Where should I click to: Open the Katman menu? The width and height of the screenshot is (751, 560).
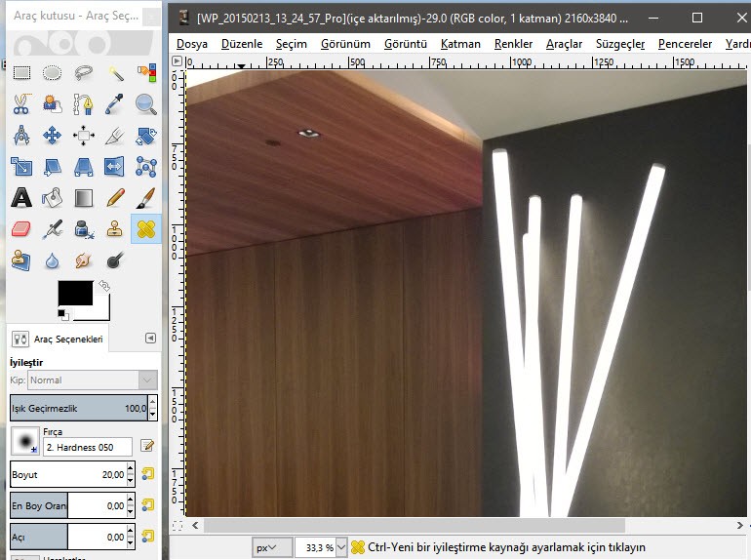[460, 44]
